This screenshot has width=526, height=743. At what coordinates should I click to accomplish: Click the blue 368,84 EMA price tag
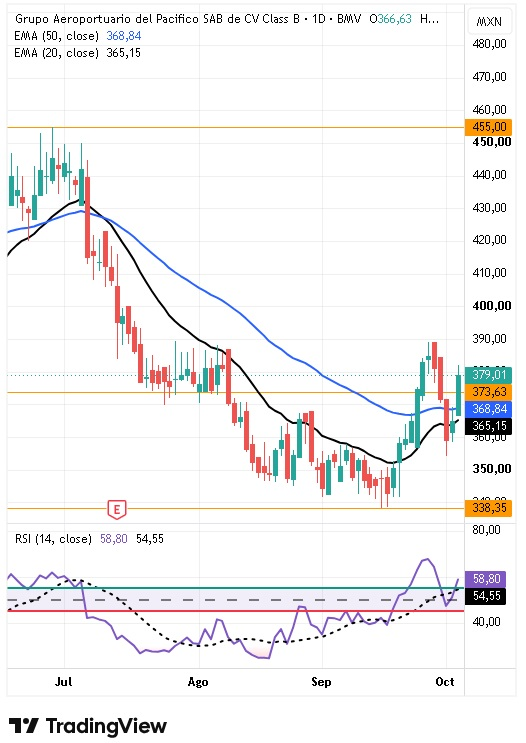point(489,408)
